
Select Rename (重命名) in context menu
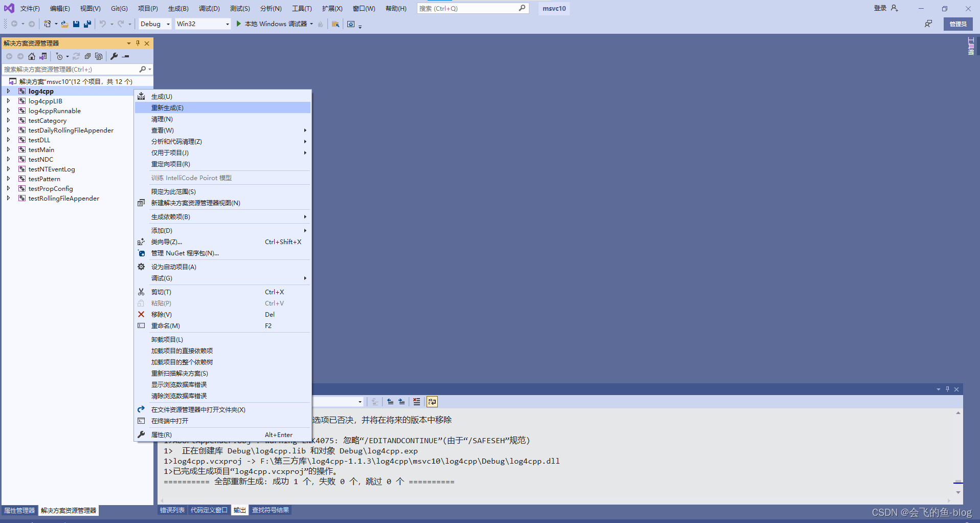222,325
